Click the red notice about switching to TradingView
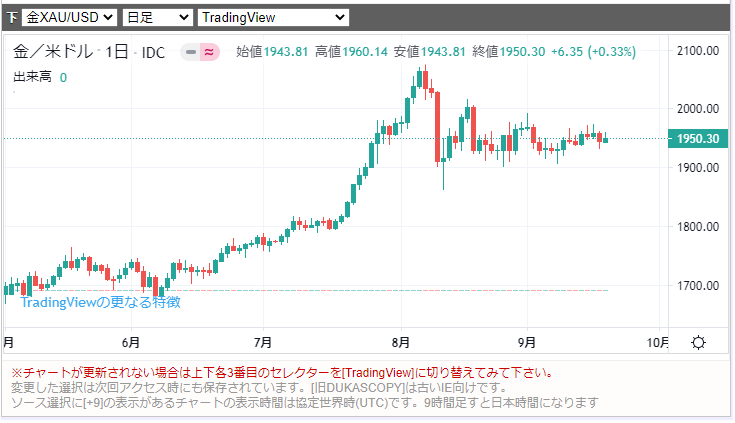Screen dimensions: 735x423 [x=283, y=373]
